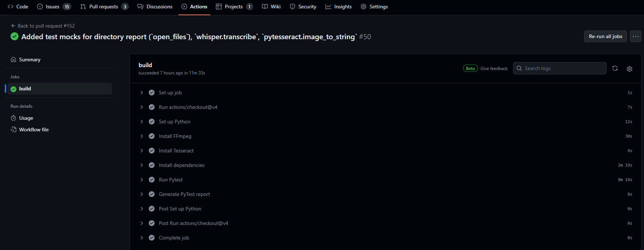This screenshot has width=644, height=250.
Task: Open the Usage run details
Action: pos(60,118)
